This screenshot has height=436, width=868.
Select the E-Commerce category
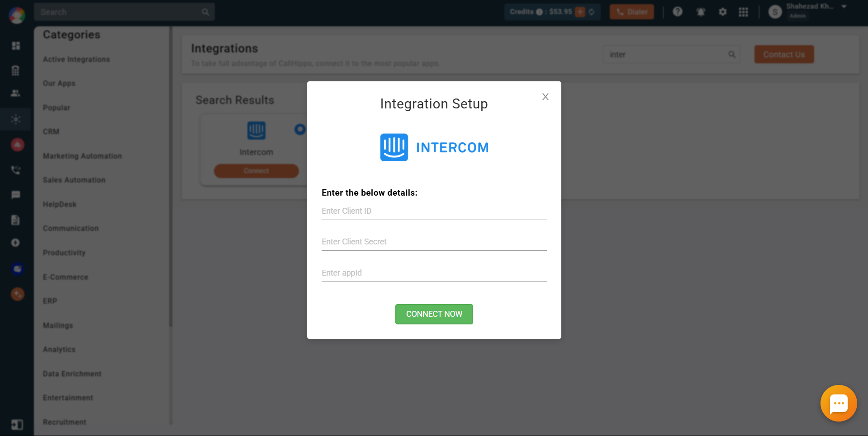tap(66, 277)
